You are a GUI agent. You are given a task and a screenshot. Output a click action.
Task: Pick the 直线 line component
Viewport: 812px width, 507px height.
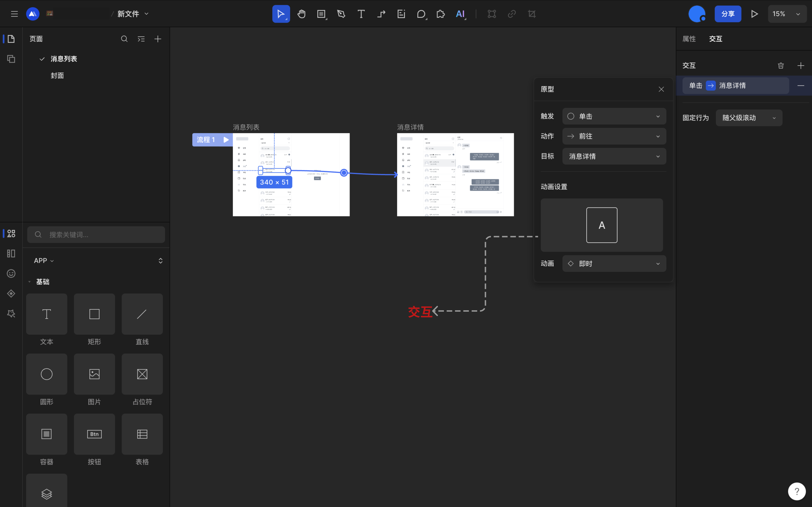pyautogui.click(x=142, y=314)
